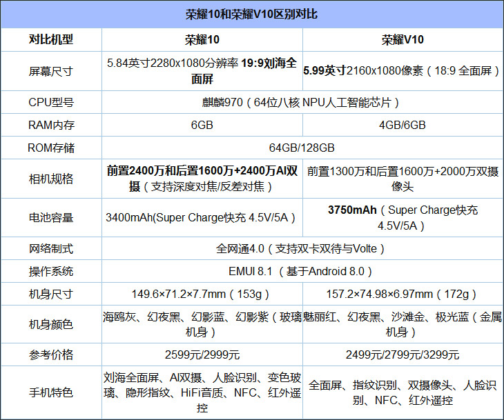This screenshot has width=504, height=420.
Task: Click the 前置1300万 camera cell
Action: [x=403, y=179]
